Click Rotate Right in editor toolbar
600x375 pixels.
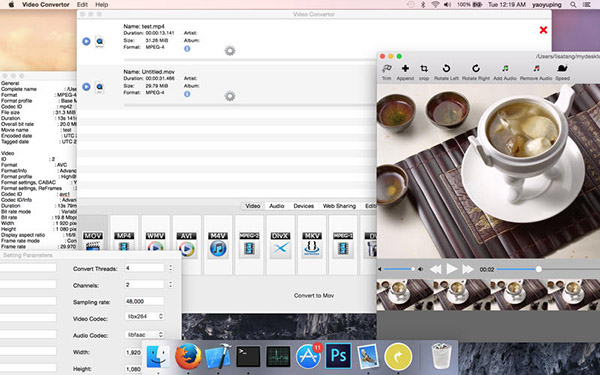[x=476, y=72]
